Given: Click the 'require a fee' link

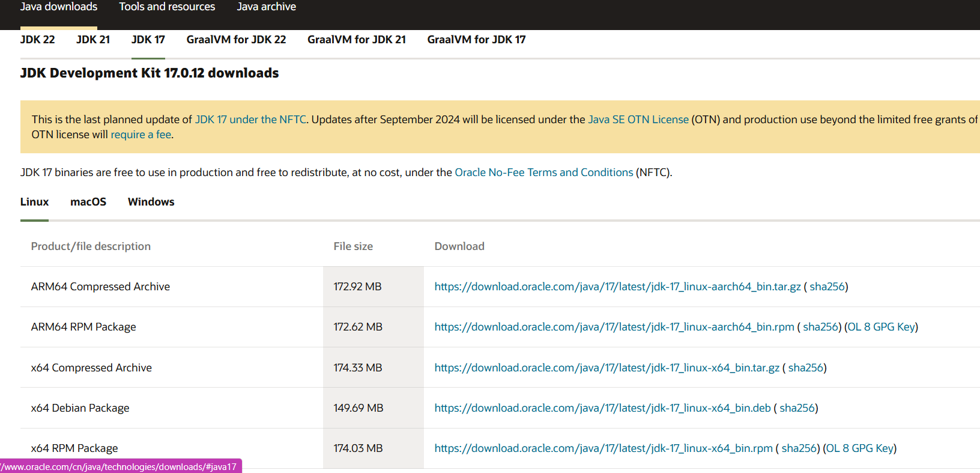Looking at the screenshot, I should pos(141,135).
